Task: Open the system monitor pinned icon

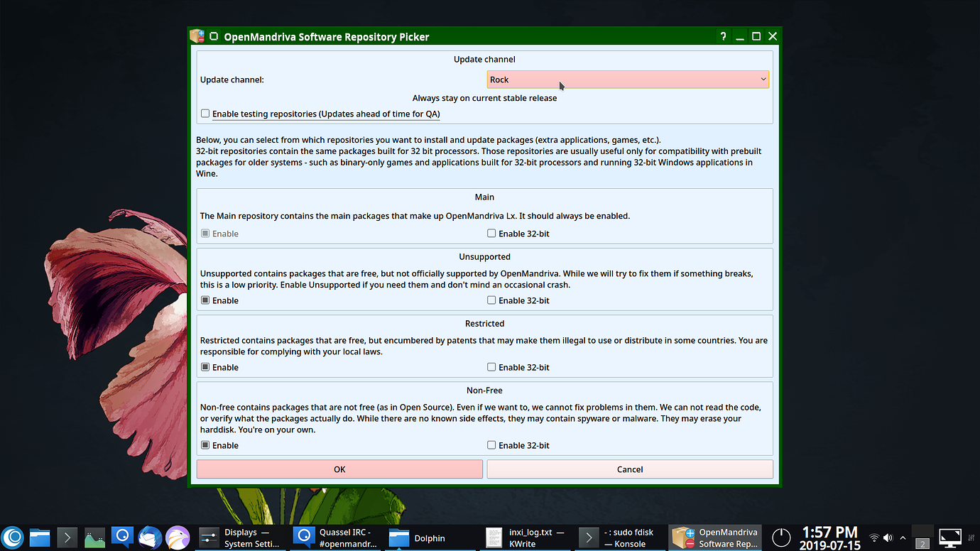Action: point(94,538)
